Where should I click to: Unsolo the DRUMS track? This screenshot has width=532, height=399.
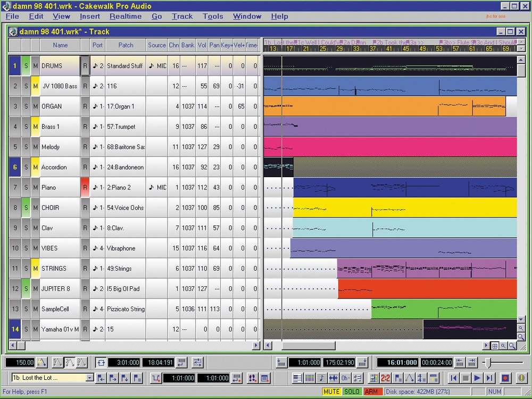(x=26, y=66)
